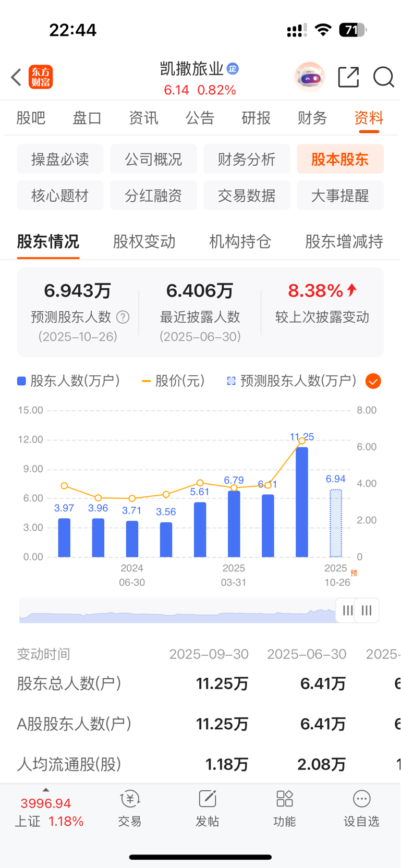This screenshot has width=401, height=868.
Task: Switch to the 研报 tab
Action: pos(256,118)
